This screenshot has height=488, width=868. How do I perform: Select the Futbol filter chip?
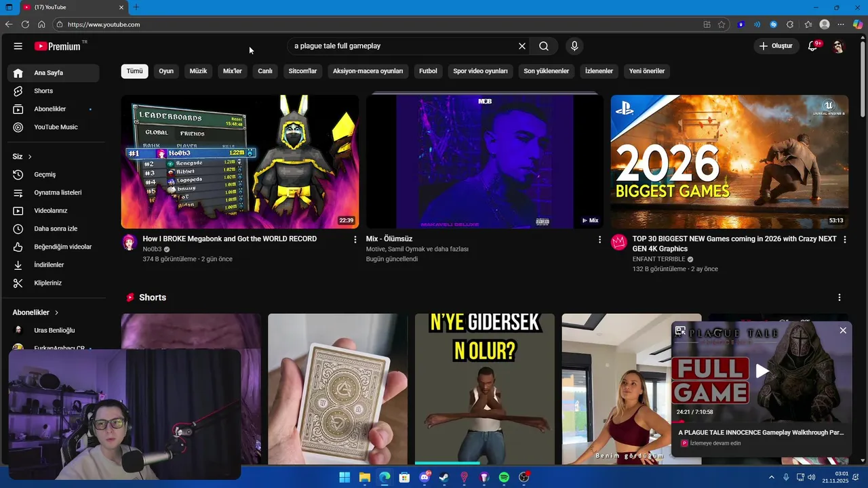pyautogui.click(x=428, y=70)
